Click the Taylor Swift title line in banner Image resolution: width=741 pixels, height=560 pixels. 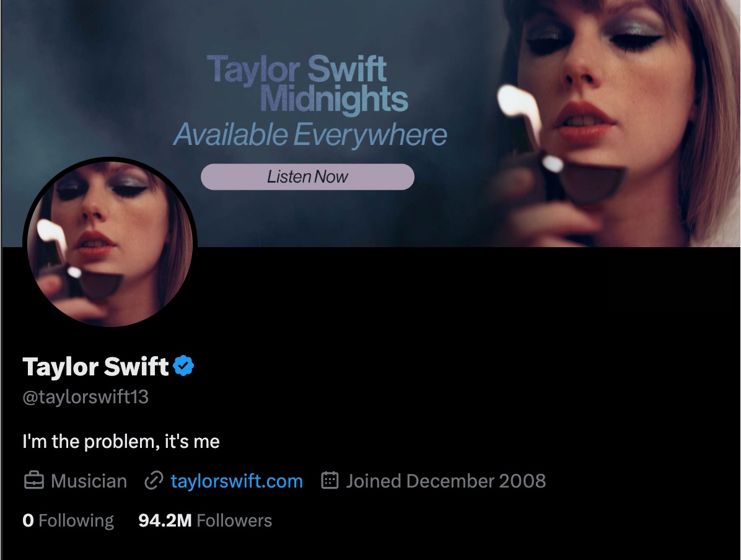297,69
